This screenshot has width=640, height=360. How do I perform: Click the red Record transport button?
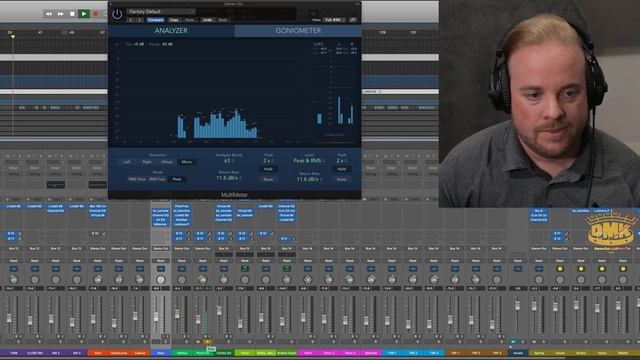[x=96, y=14]
